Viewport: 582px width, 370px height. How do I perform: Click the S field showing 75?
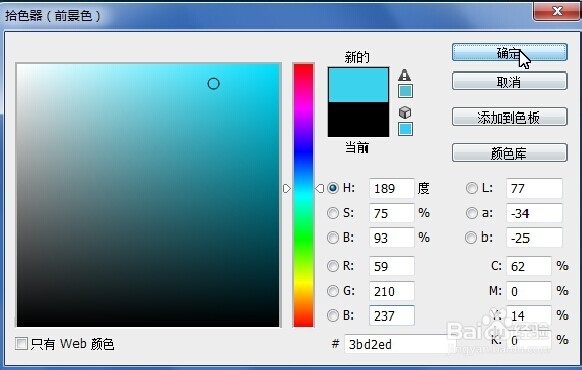coord(392,213)
